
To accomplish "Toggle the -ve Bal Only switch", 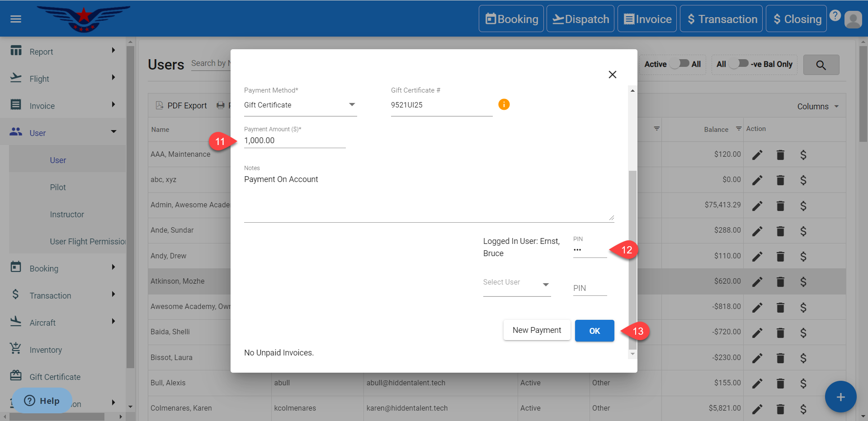I will click(x=739, y=64).
